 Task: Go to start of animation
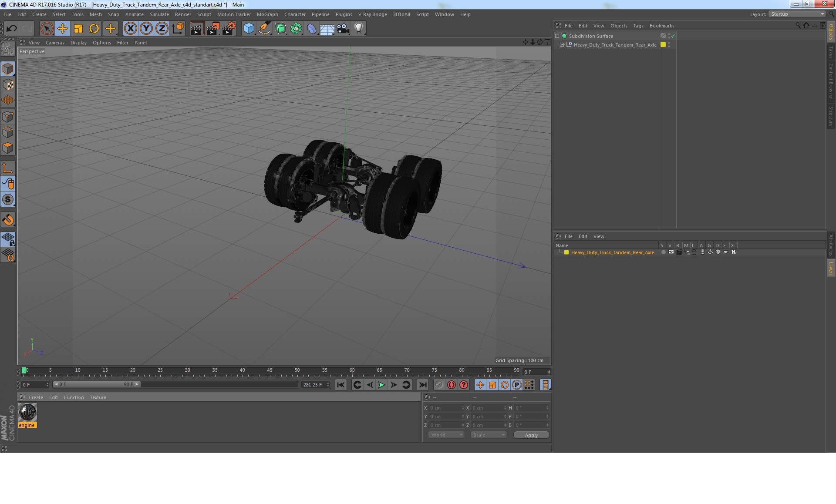(x=341, y=385)
